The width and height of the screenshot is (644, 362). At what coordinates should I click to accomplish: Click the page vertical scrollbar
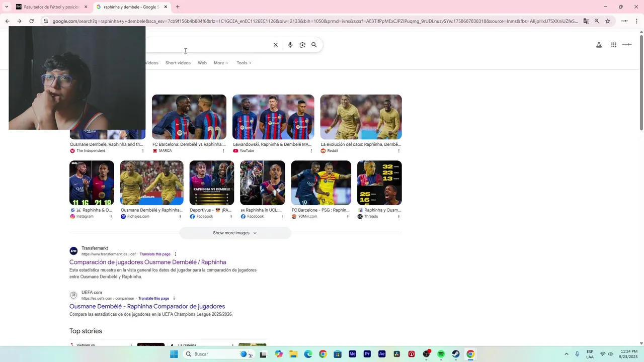point(641,82)
